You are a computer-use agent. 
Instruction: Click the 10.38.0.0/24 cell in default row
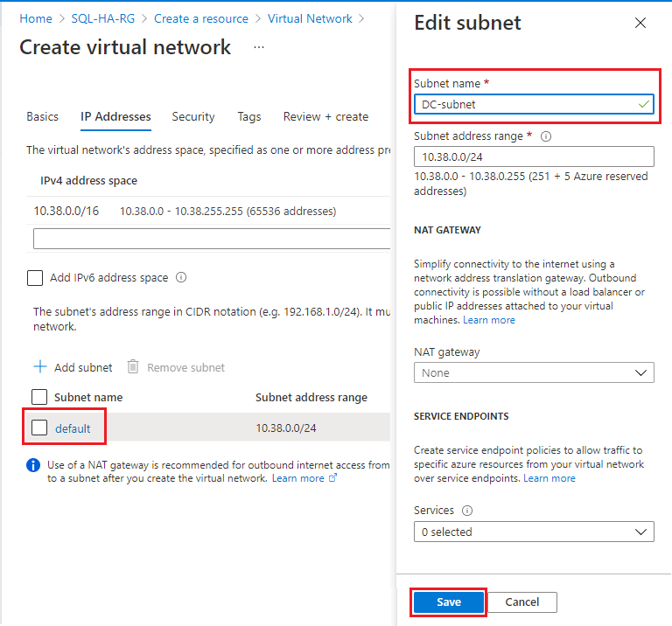click(x=286, y=428)
